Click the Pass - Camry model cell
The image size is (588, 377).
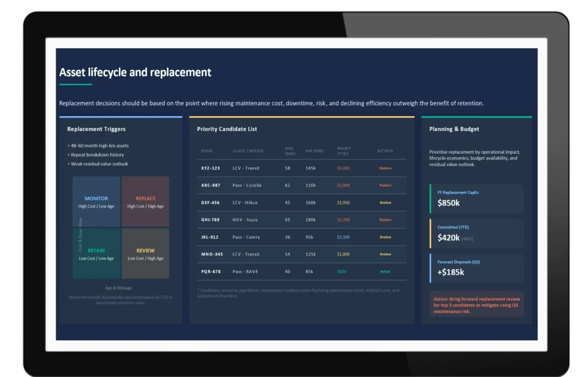[246, 237]
